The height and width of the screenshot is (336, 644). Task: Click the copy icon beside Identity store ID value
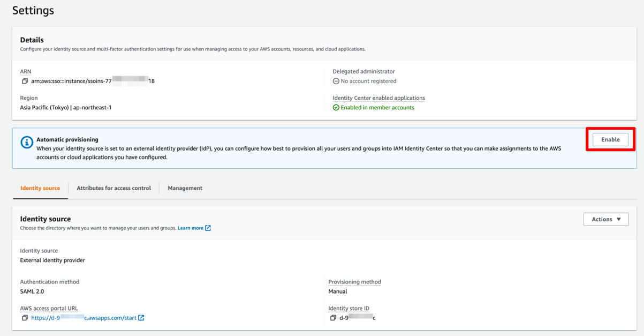(333, 318)
